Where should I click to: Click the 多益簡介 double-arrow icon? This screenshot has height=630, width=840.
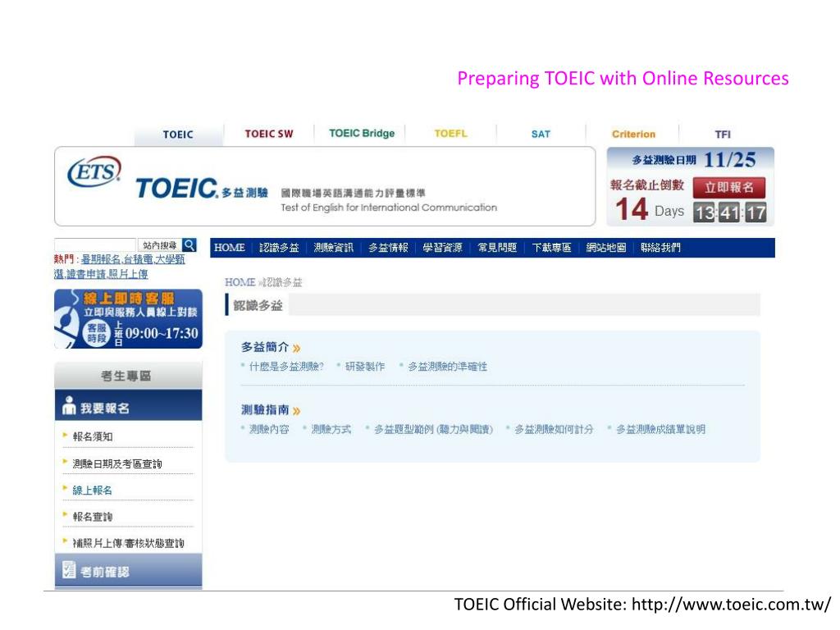click(296, 348)
